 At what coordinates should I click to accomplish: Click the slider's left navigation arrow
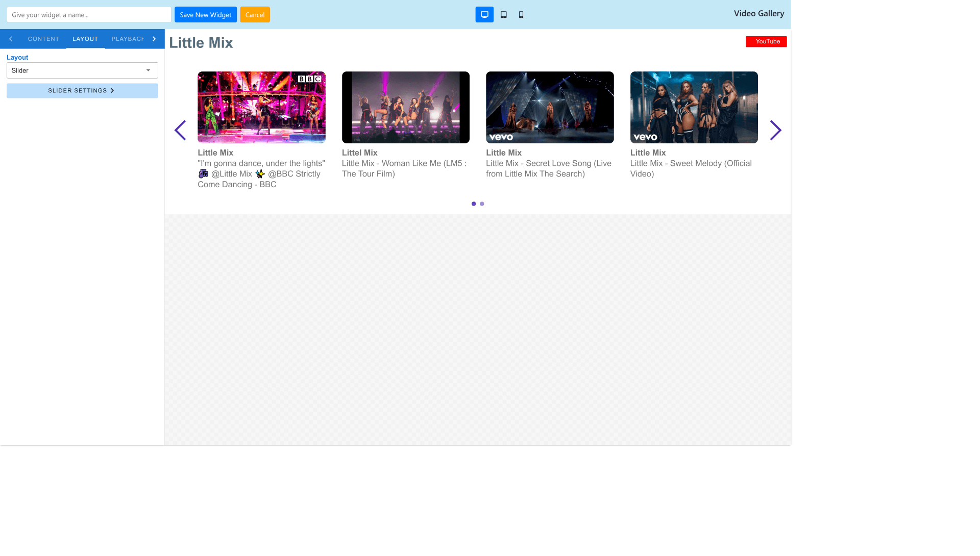(x=180, y=130)
